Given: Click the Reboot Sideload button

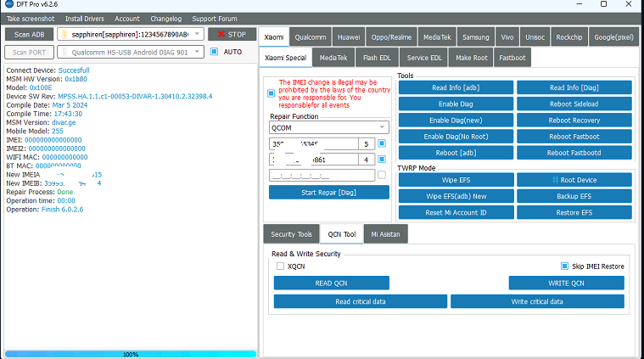Looking at the screenshot, I should point(574,104).
